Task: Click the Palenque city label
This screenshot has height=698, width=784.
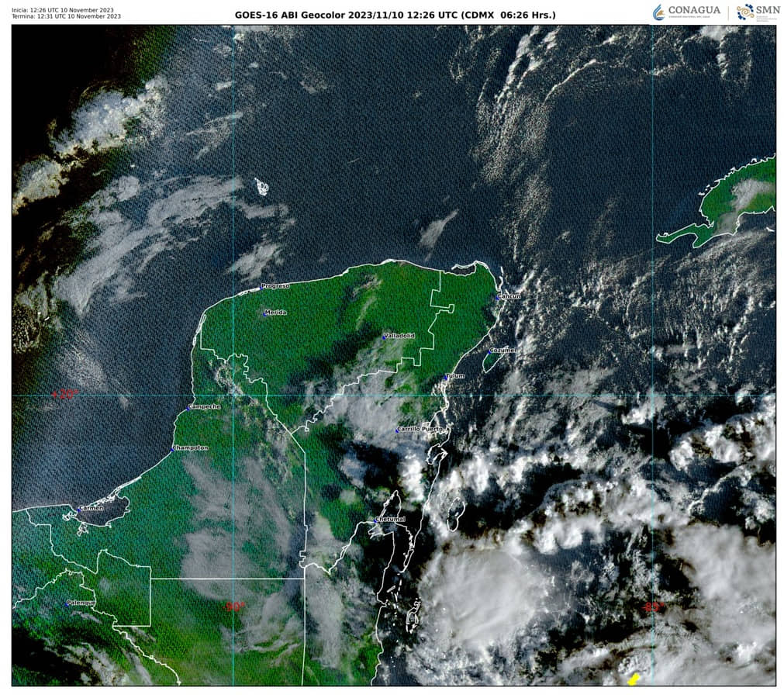Action: [81, 603]
